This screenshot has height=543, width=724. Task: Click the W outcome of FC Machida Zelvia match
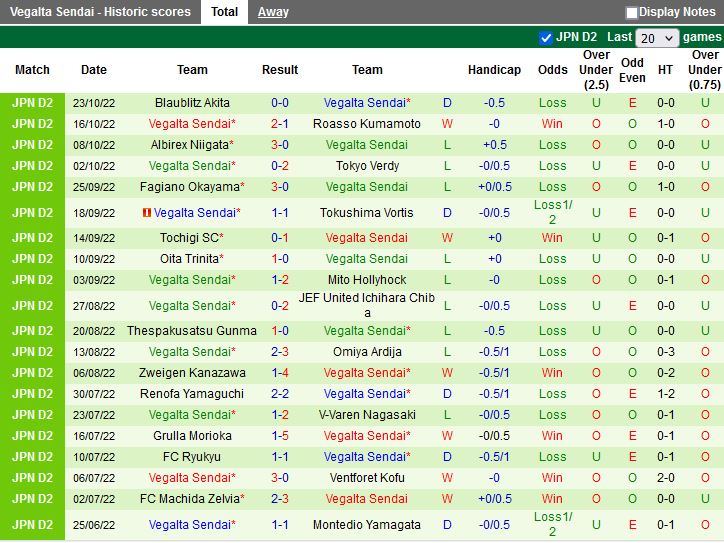pyautogui.click(x=447, y=499)
